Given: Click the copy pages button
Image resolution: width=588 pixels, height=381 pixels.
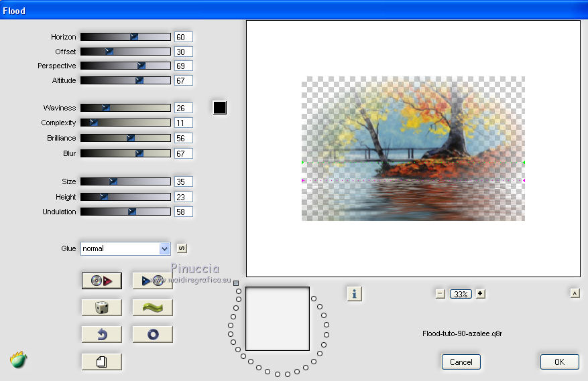Looking at the screenshot, I should pos(102,362).
